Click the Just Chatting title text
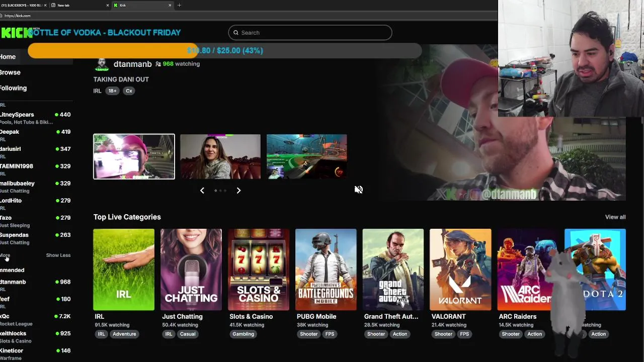The width and height of the screenshot is (644, 362). 182,316
